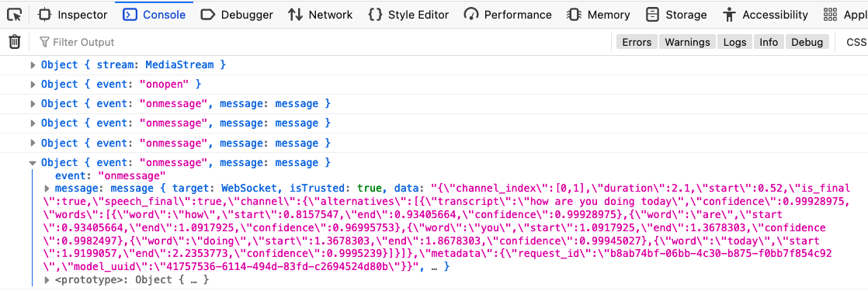
Task: Open the Storage panel
Action: click(676, 15)
